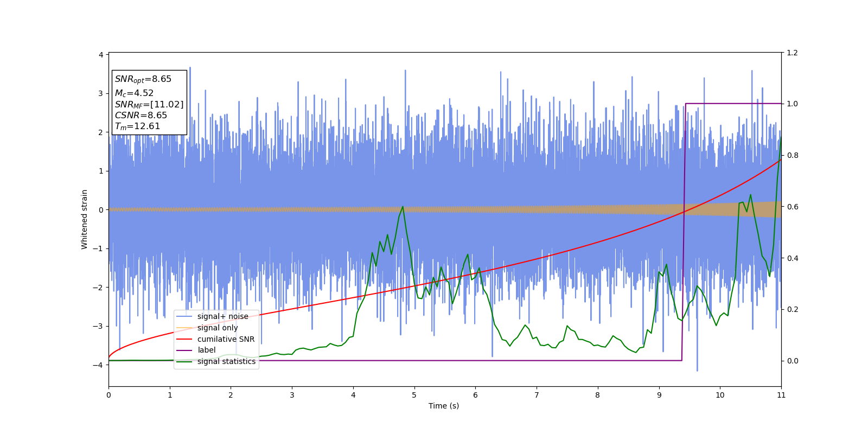Click the x-axis tick label 11
This screenshot has height=434, width=868.
click(x=781, y=395)
